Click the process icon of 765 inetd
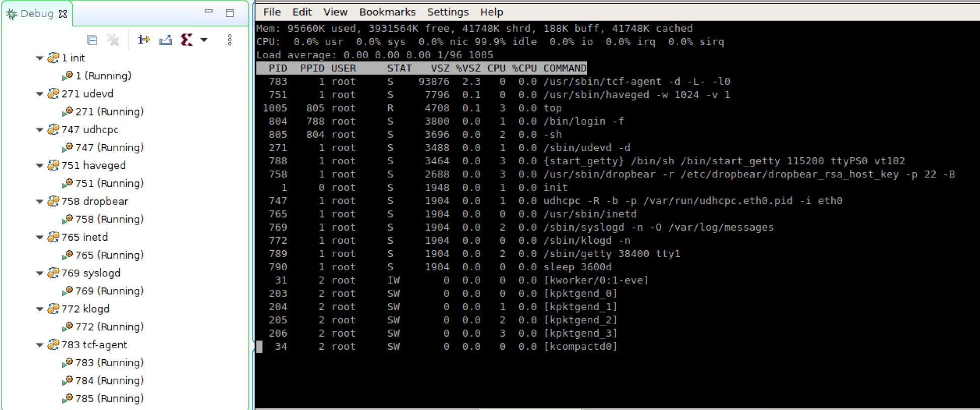980x410 pixels. point(53,237)
